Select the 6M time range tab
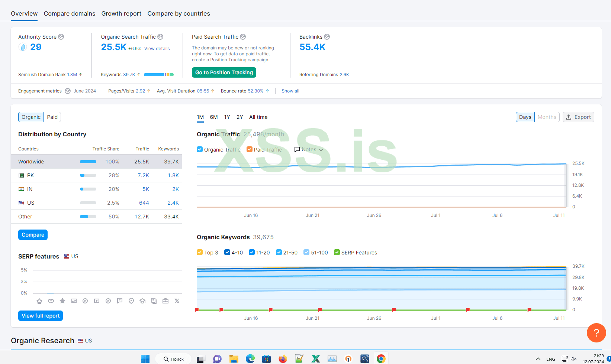The width and height of the screenshot is (611, 364). pyautogui.click(x=213, y=117)
